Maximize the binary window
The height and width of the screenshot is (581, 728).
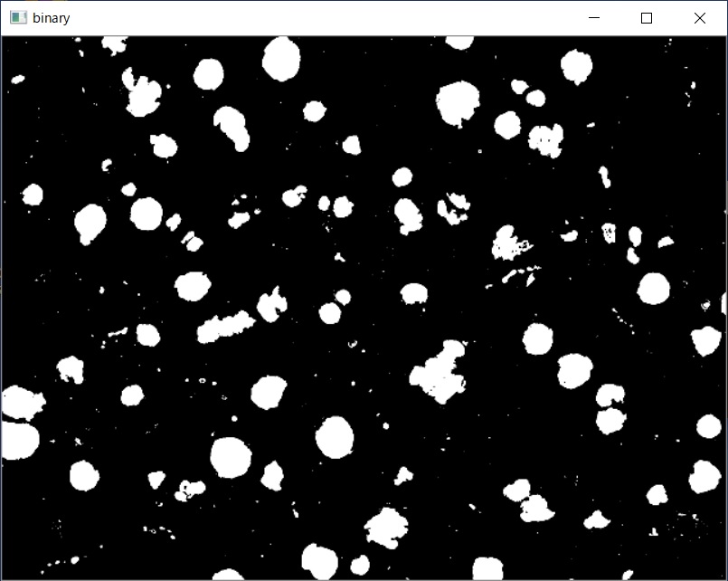[647, 18]
